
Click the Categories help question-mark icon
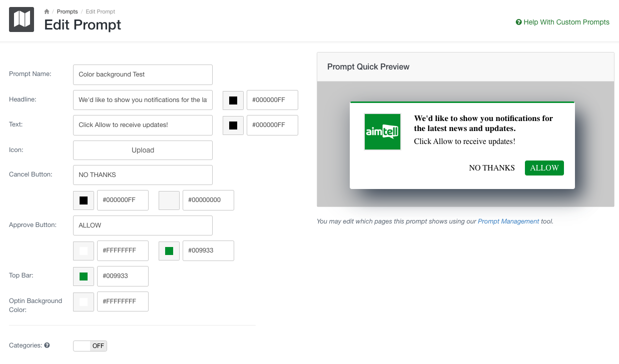point(47,345)
